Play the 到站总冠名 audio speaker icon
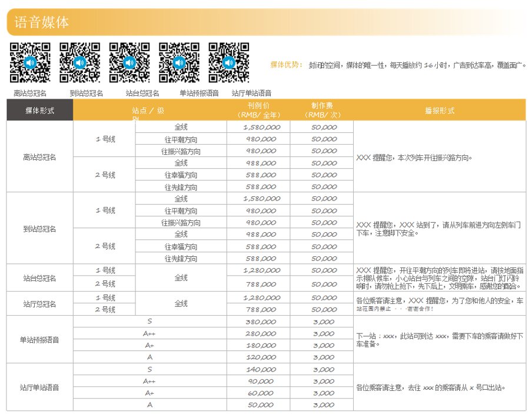 point(80,63)
